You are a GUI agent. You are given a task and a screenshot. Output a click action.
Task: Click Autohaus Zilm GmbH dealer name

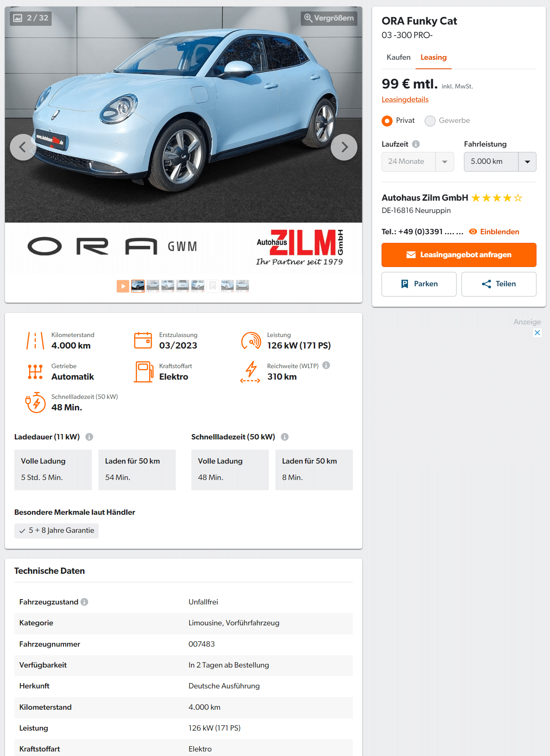[425, 198]
